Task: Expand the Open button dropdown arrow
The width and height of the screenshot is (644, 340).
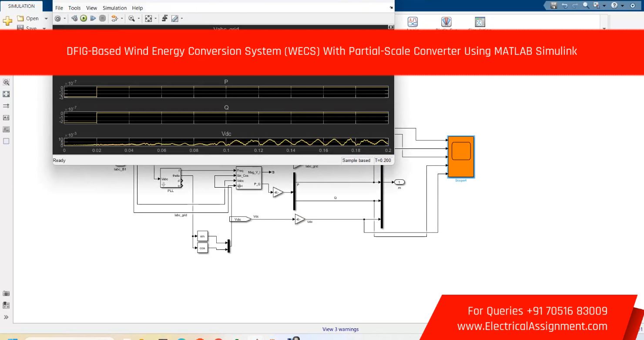Action: (x=46, y=19)
